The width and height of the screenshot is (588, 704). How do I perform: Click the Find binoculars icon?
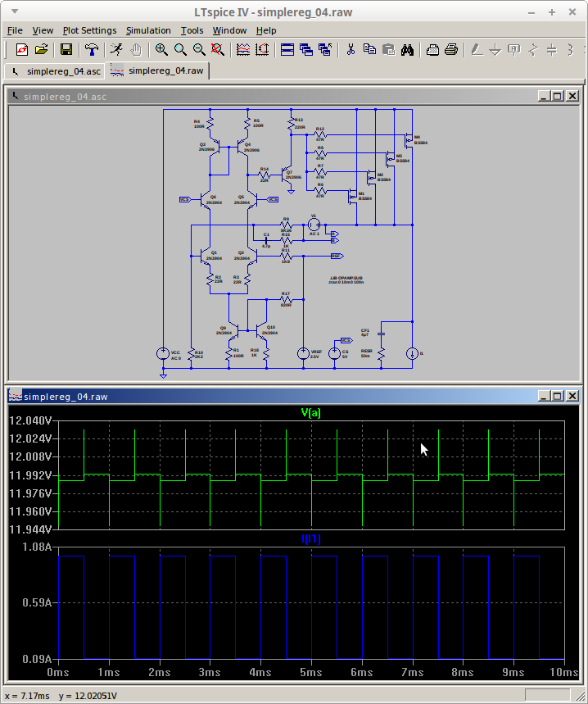407,49
